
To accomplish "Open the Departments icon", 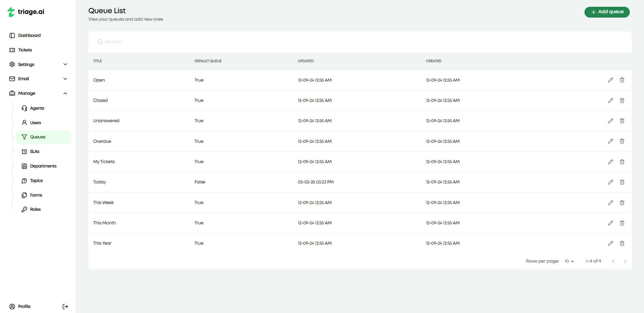I will [x=24, y=166].
